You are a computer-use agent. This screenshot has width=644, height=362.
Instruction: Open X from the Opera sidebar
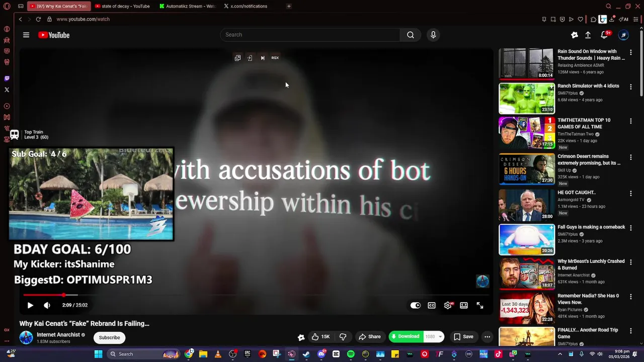(7, 90)
